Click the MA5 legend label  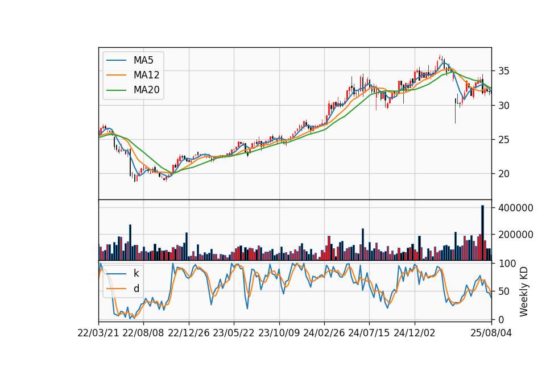[x=143, y=60]
